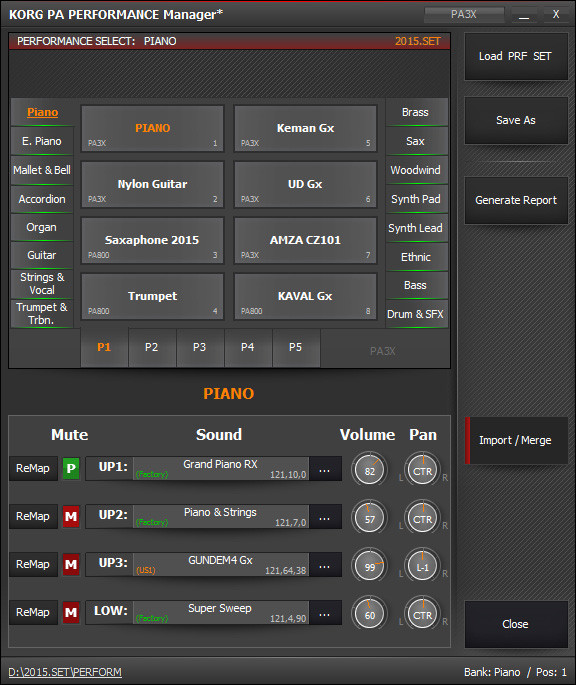Open the D:\2015.SET\PERFORM path link
This screenshot has width=576, height=685.
pos(65,672)
